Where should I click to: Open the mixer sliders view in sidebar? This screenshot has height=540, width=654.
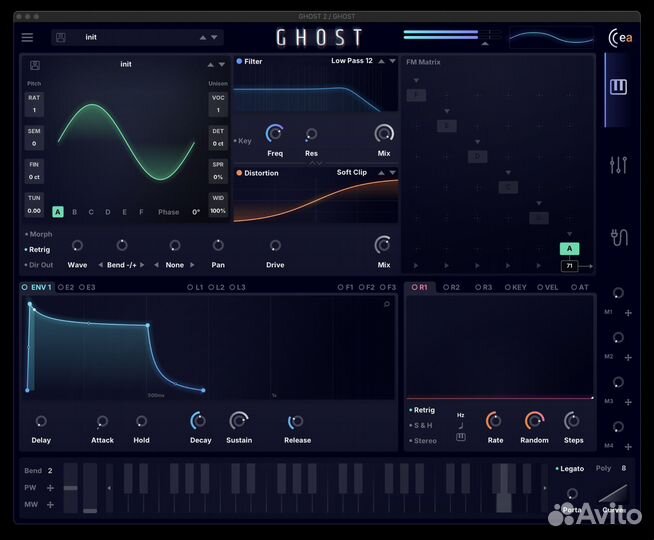coord(618,165)
